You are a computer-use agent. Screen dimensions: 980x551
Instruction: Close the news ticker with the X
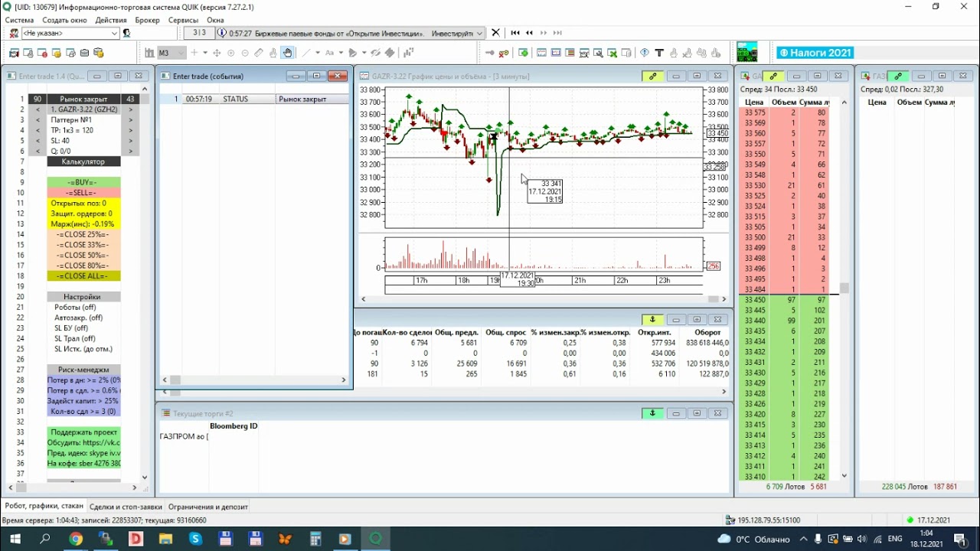tap(495, 33)
